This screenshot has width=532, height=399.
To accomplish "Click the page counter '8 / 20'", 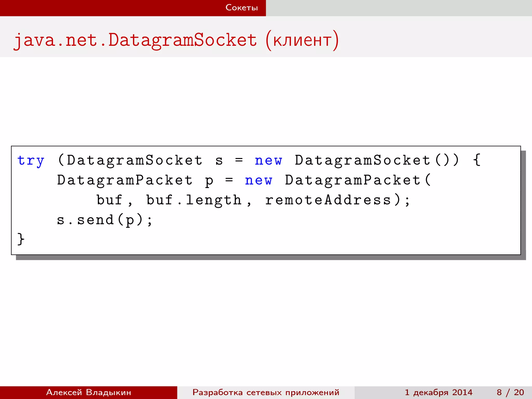I will (x=510, y=392).
